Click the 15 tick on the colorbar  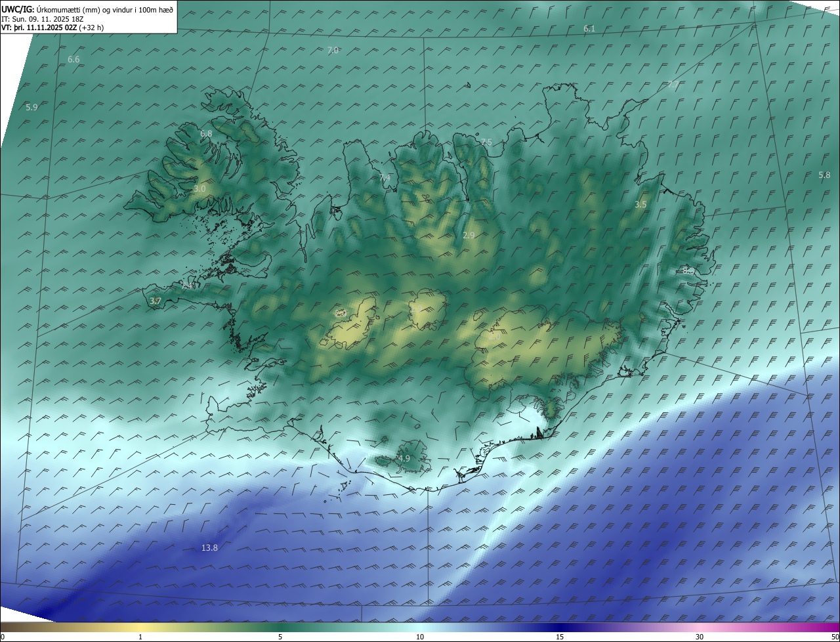[x=560, y=637]
